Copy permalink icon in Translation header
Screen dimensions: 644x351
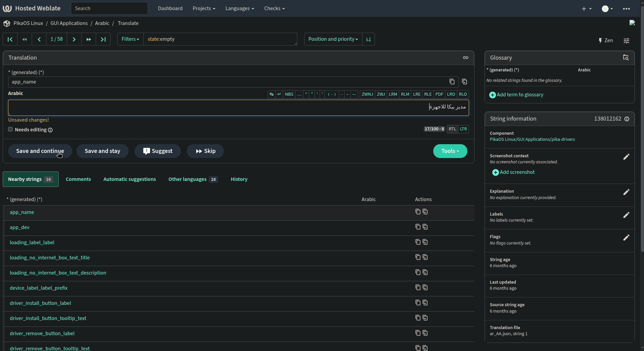point(466,58)
